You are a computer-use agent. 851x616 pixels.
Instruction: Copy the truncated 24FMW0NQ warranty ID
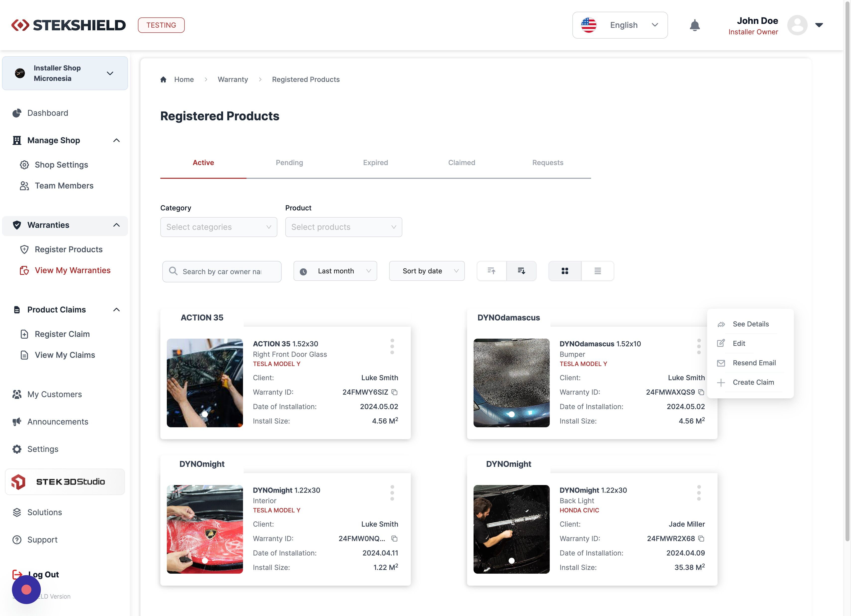(394, 538)
